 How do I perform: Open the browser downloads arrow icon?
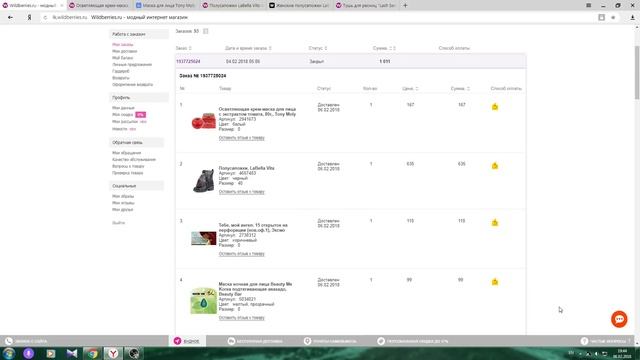pyautogui.click(x=632, y=18)
